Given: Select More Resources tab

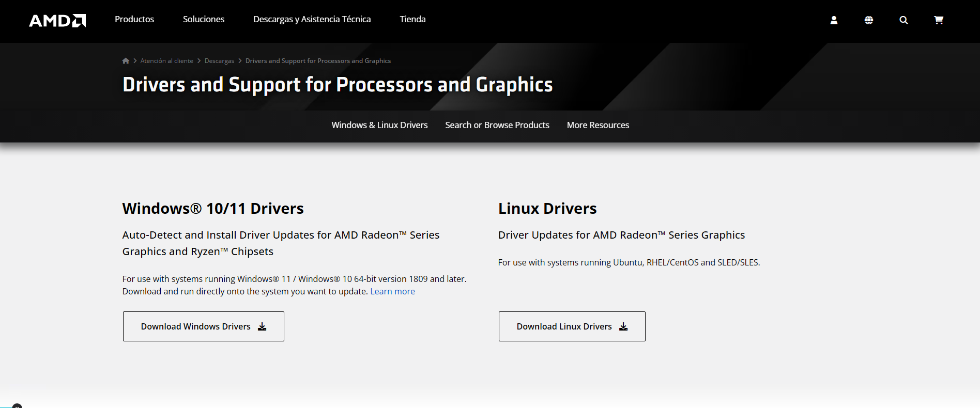Looking at the screenshot, I should pyautogui.click(x=598, y=125).
